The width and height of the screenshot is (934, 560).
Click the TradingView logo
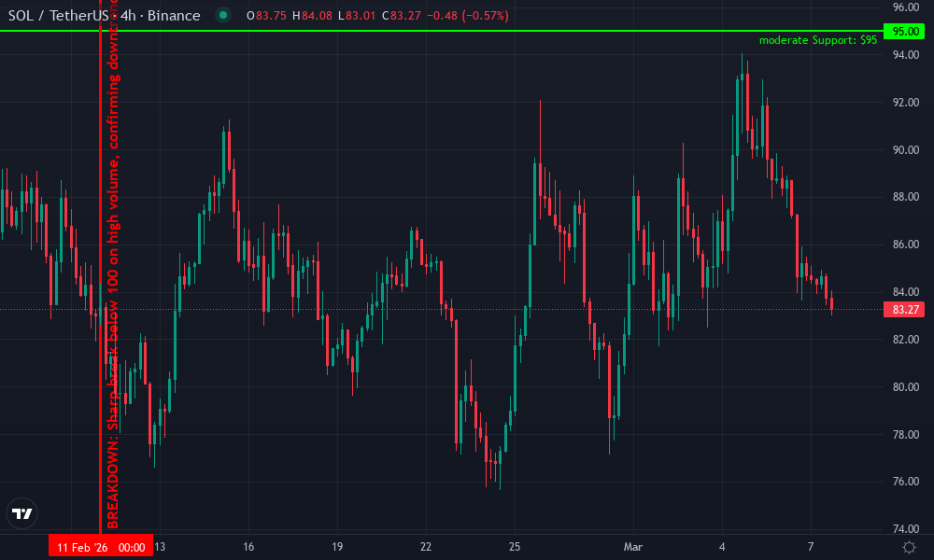(x=22, y=512)
